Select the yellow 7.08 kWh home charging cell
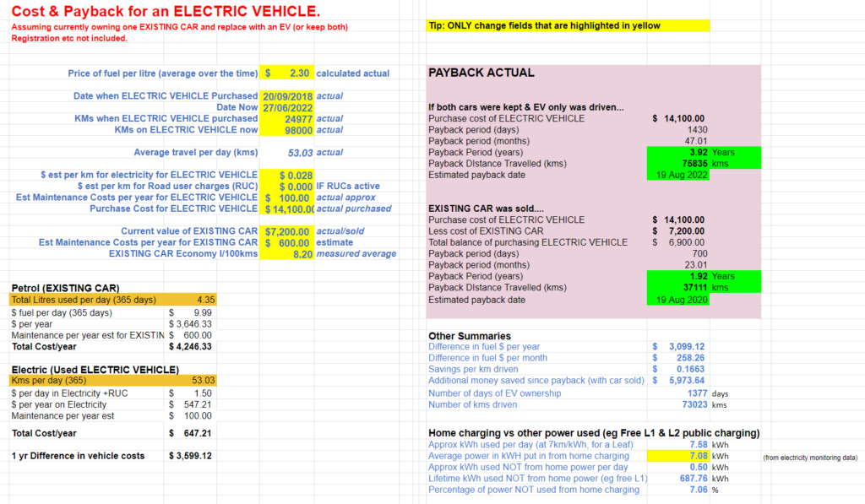This screenshot has height=504, width=865. tap(678, 456)
